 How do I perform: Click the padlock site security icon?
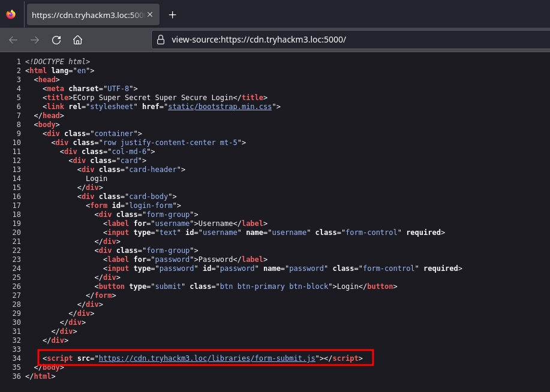click(x=160, y=40)
